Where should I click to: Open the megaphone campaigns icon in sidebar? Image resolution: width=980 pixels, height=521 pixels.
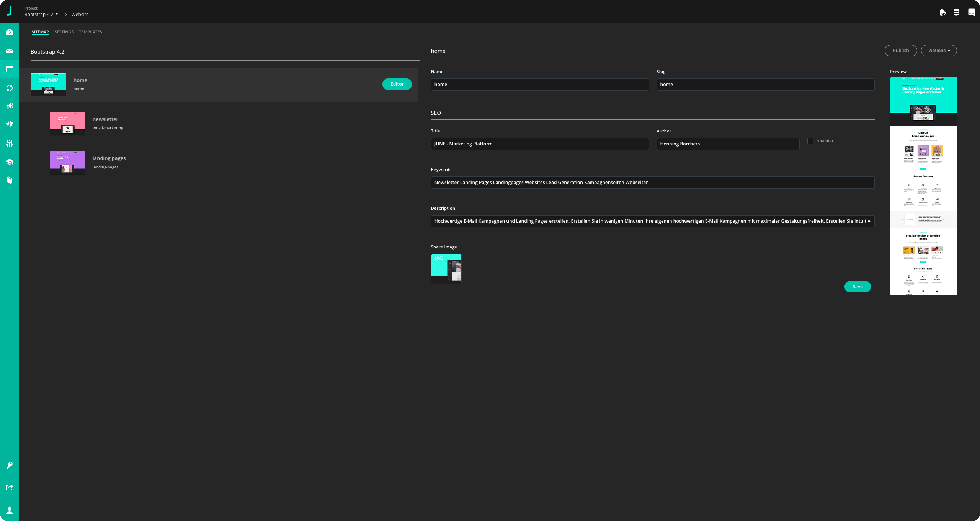(10, 106)
